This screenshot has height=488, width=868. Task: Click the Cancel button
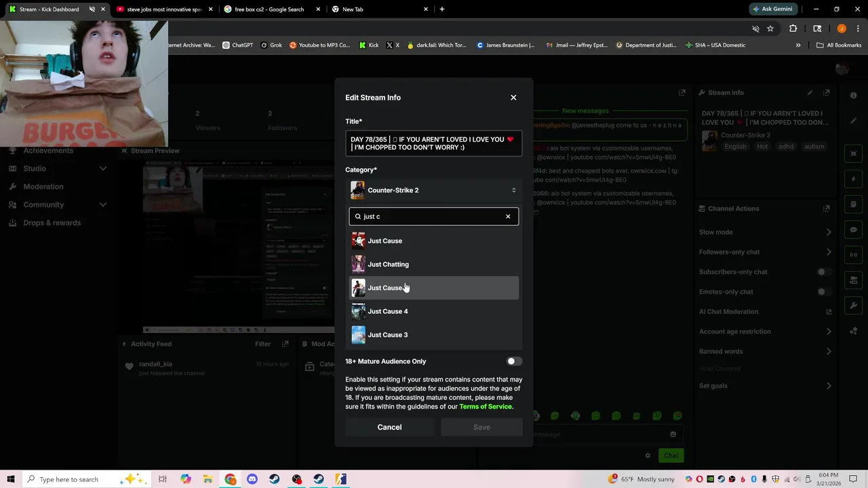[x=389, y=427]
